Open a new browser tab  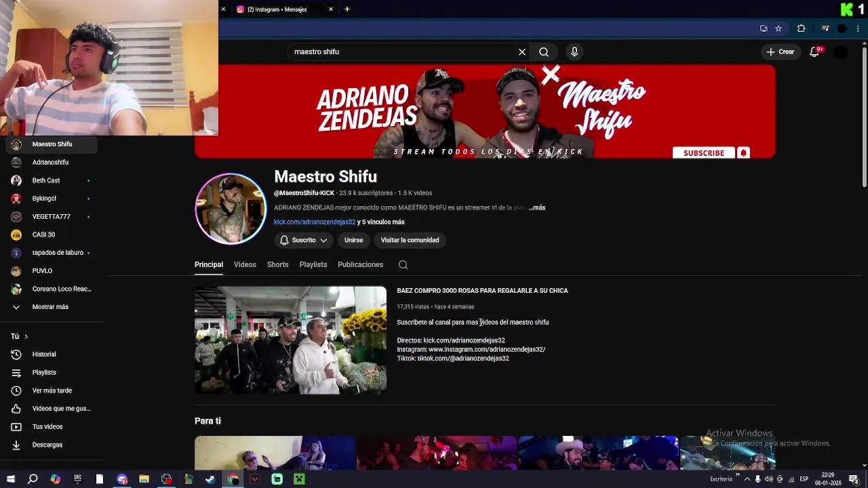[x=347, y=9]
